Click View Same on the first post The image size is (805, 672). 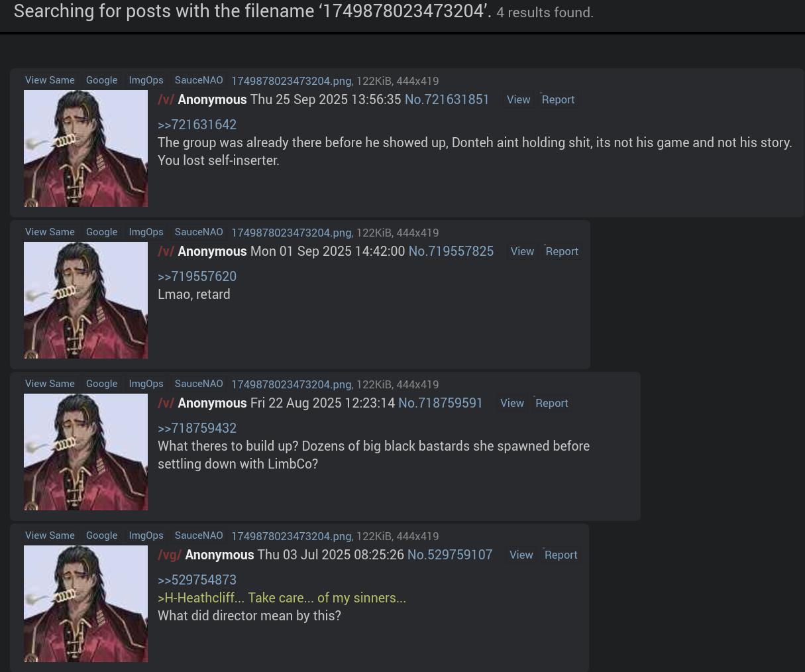(50, 80)
